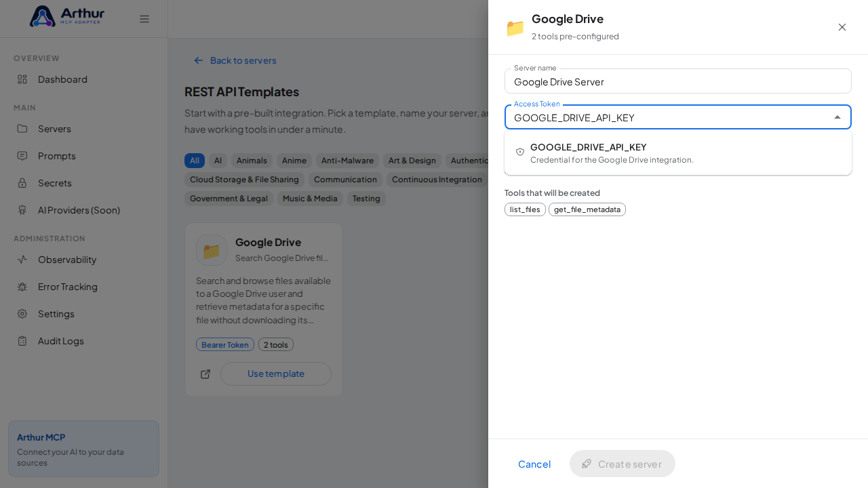Click the Settings gear icon
The image size is (868, 488).
[x=22, y=314]
